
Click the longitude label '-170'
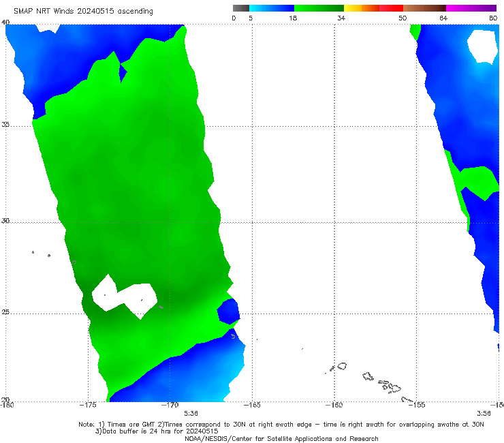coord(170,405)
